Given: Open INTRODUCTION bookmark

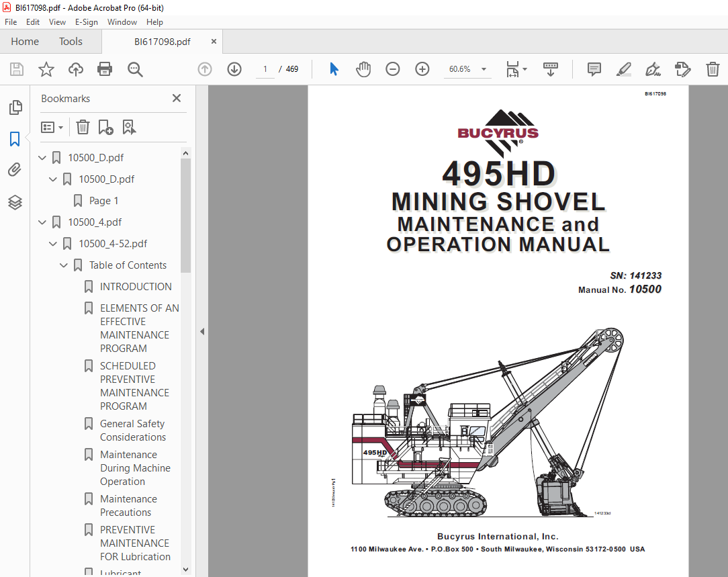Looking at the screenshot, I should [x=136, y=287].
